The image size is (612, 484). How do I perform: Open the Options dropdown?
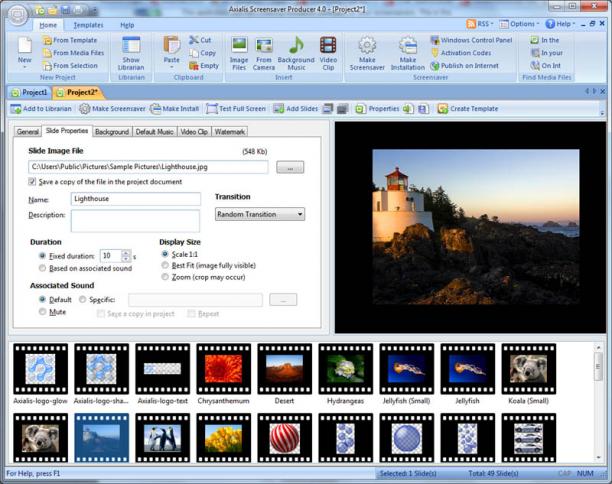pos(519,24)
